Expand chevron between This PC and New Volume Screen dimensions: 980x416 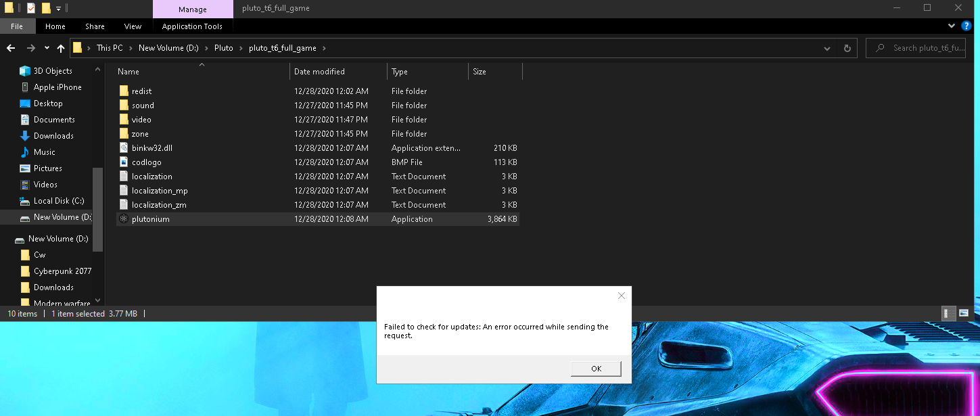[x=131, y=48]
